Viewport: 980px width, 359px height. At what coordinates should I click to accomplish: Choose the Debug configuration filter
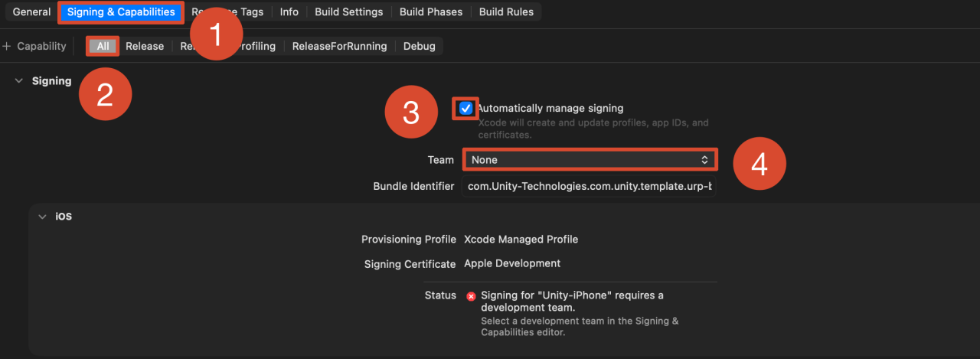[x=420, y=46]
